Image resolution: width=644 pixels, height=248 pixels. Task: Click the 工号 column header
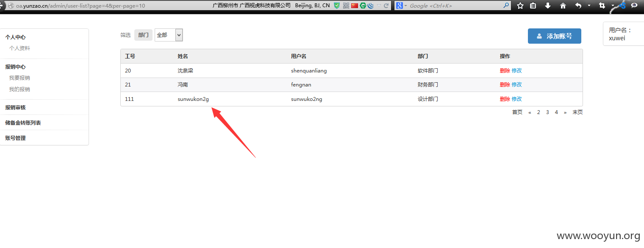tap(130, 56)
